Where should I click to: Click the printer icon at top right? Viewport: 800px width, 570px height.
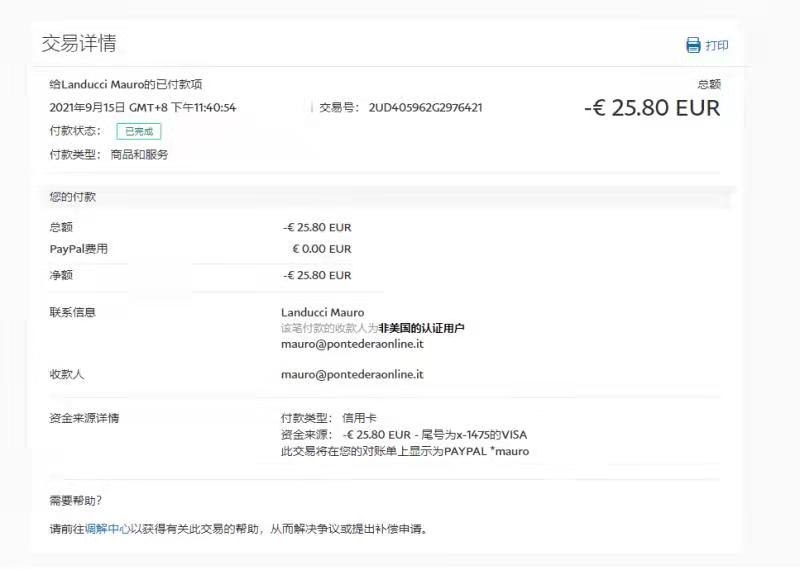click(x=693, y=45)
